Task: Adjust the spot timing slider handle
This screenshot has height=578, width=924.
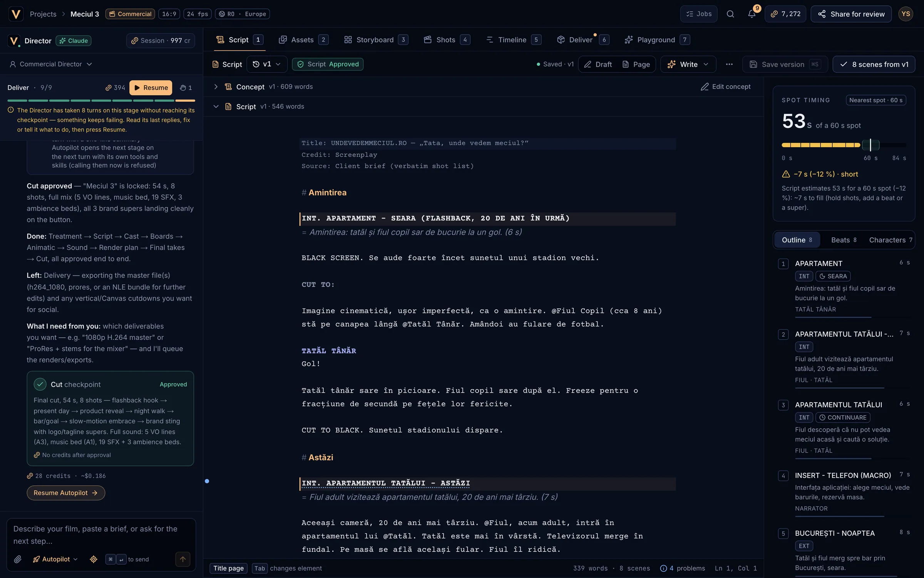Action: [870, 145]
